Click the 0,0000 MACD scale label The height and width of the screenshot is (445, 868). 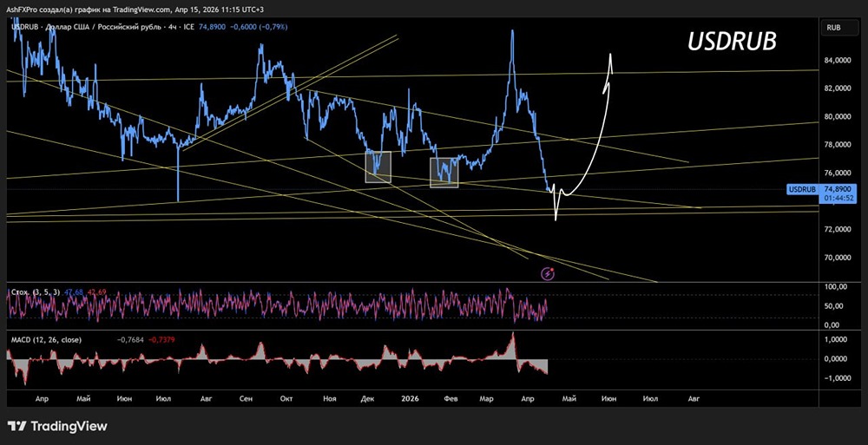click(836, 358)
